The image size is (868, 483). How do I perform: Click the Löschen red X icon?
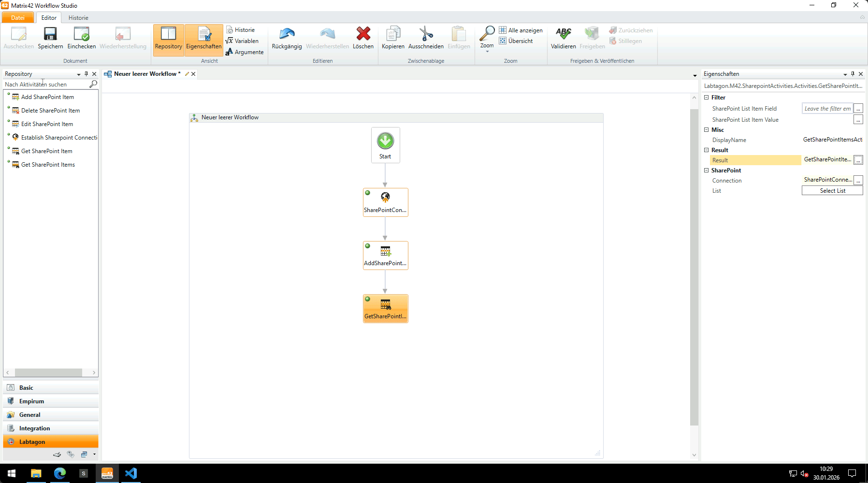pyautogui.click(x=363, y=34)
